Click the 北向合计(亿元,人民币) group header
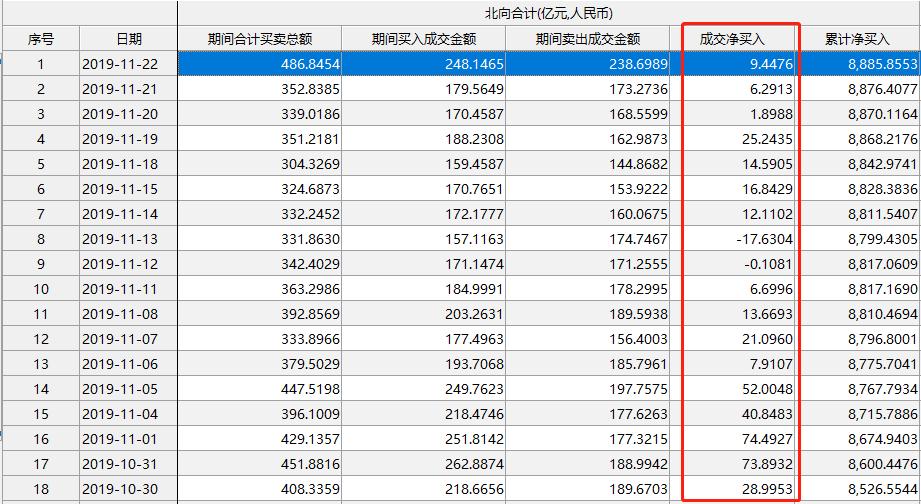The image size is (921, 504). click(x=549, y=13)
